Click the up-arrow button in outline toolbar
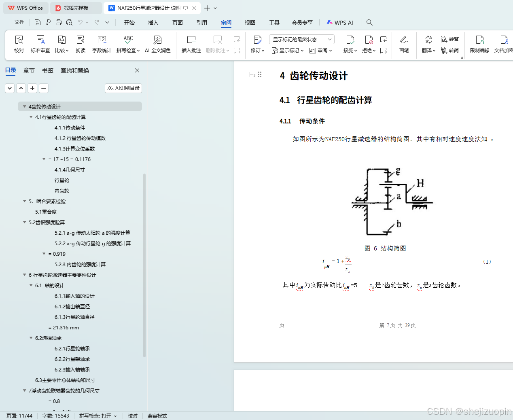 coord(21,88)
